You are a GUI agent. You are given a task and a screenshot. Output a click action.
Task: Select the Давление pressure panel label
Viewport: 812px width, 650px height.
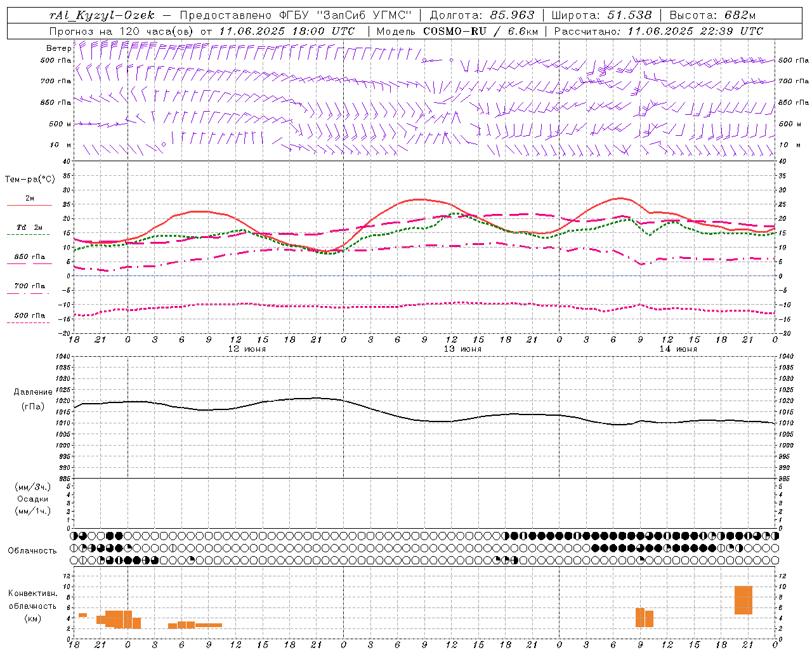(33, 392)
